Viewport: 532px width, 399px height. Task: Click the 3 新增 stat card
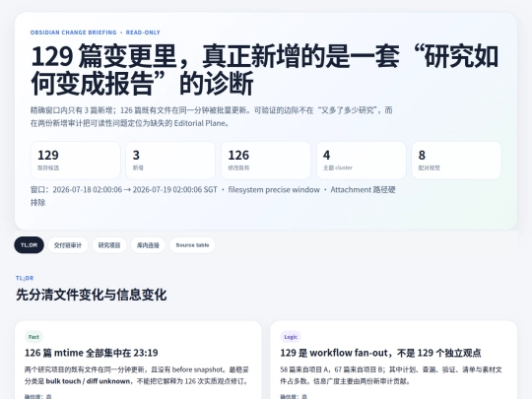(x=170, y=161)
